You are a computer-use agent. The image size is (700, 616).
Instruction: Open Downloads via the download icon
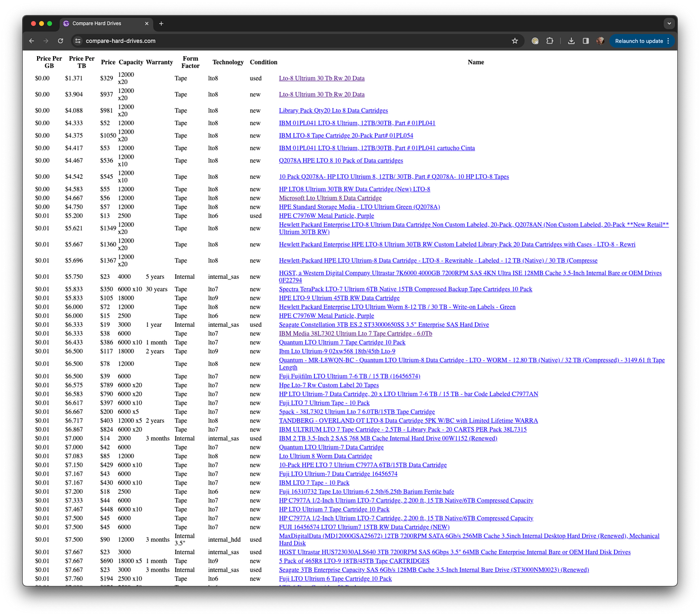pos(571,41)
